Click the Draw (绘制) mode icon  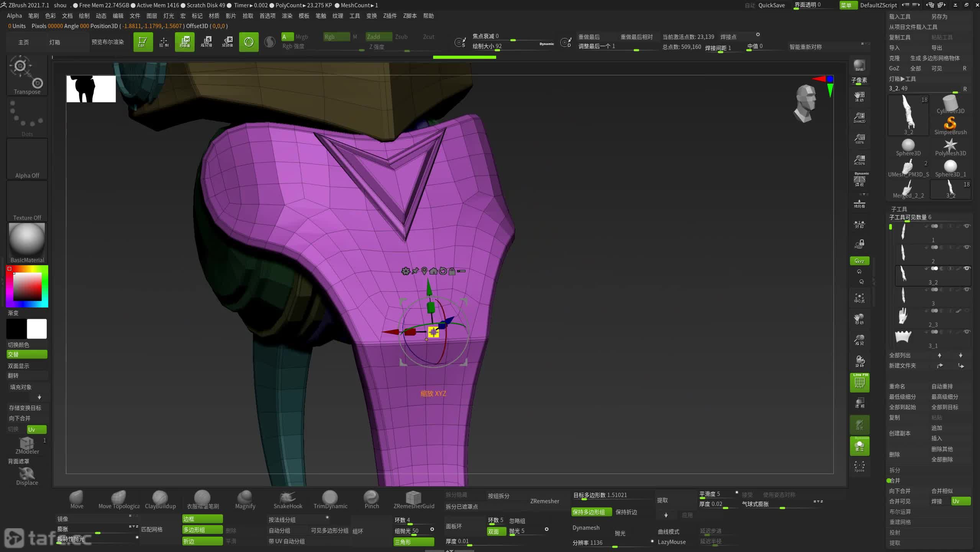click(x=164, y=42)
